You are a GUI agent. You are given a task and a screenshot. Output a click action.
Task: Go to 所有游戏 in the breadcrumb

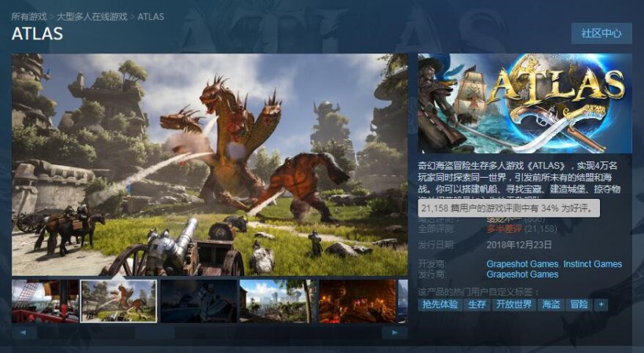28,17
